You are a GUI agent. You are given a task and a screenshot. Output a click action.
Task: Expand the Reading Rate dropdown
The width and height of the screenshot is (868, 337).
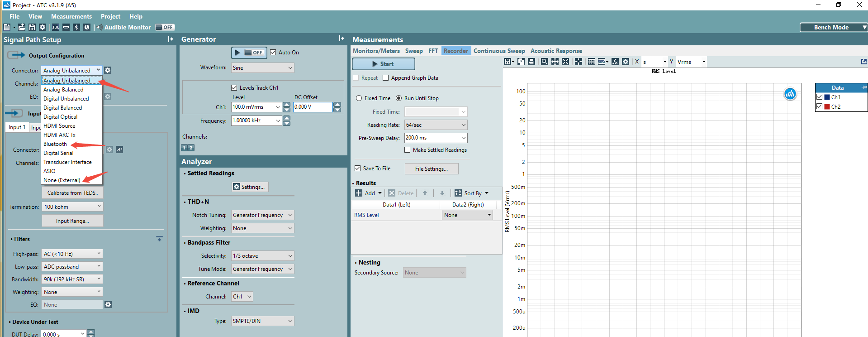[436, 125]
